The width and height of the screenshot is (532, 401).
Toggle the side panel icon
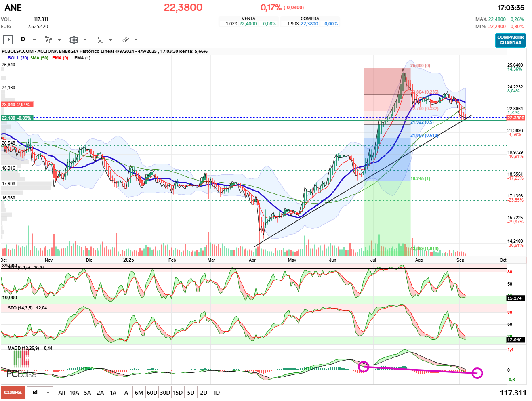pyautogui.click(x=8, y=40)
